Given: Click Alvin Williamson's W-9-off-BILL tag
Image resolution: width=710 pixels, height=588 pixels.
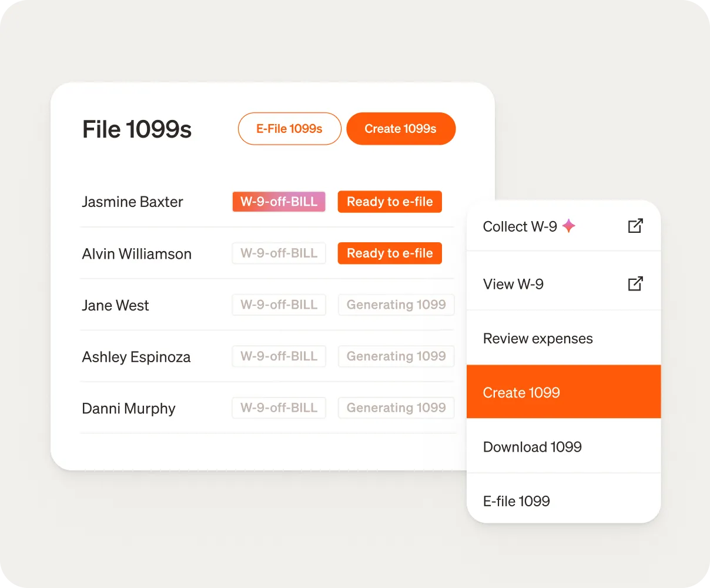Looking at the screenshot, I should (x=279, y=253).
